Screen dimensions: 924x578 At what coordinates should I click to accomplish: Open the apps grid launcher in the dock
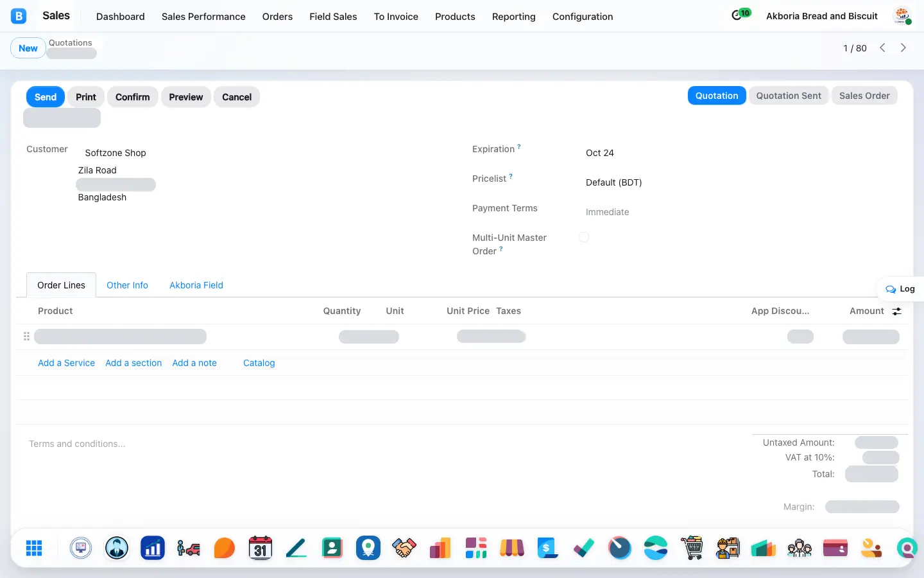pyautogui.click(x=34, y=548)
